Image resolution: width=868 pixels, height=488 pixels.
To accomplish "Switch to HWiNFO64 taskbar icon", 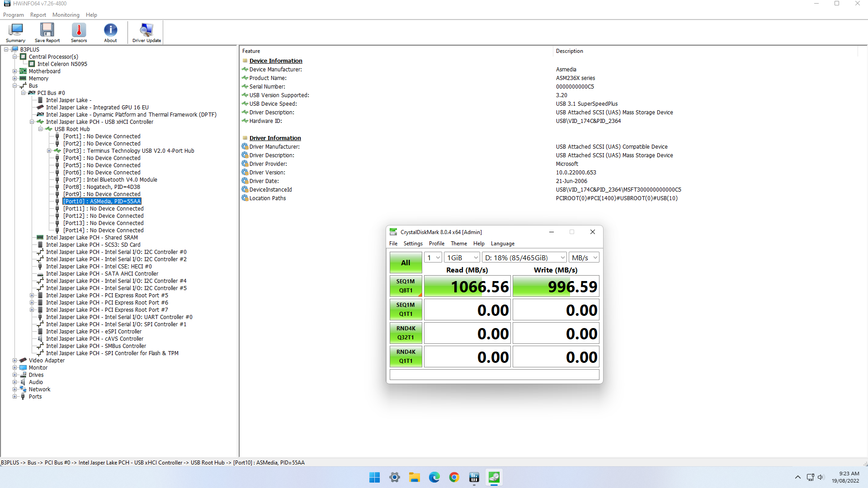I will coord(474,477).
